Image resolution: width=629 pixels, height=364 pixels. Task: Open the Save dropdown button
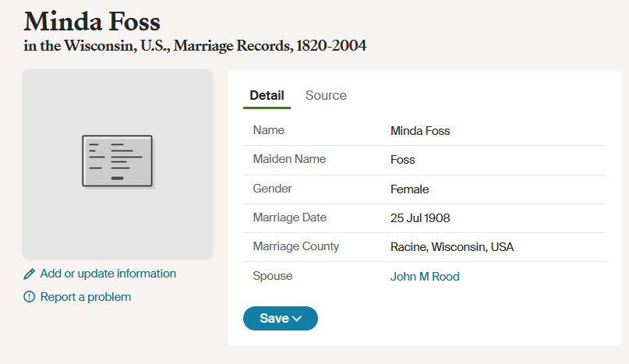coord(281,318)
